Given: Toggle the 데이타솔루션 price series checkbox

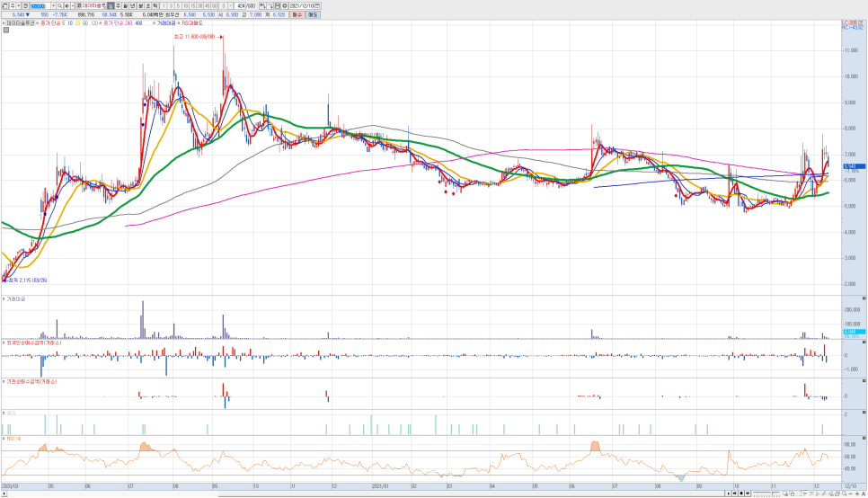Looking at the screenshot, I should (4, 23).
